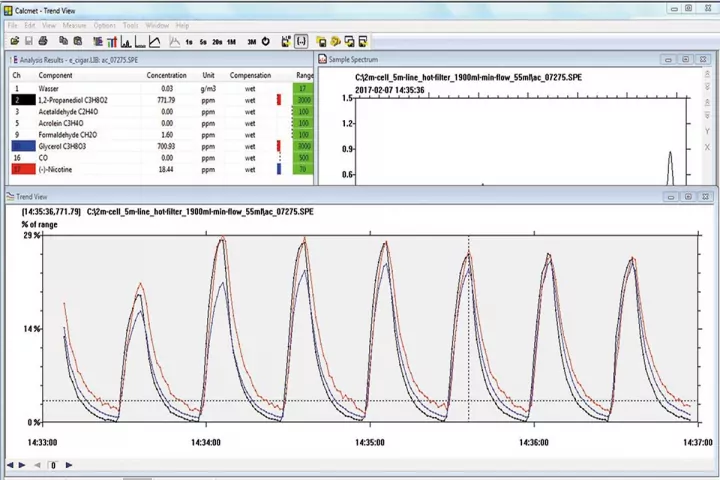Select the 3M measurement time button
The height and width of the screenshot is (480, 720).
[x=252, y=42]
